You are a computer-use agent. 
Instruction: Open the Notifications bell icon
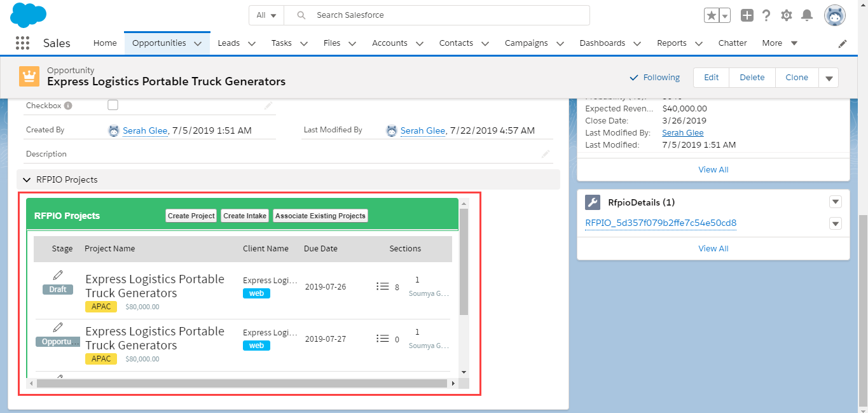click(x=806, y=15)
